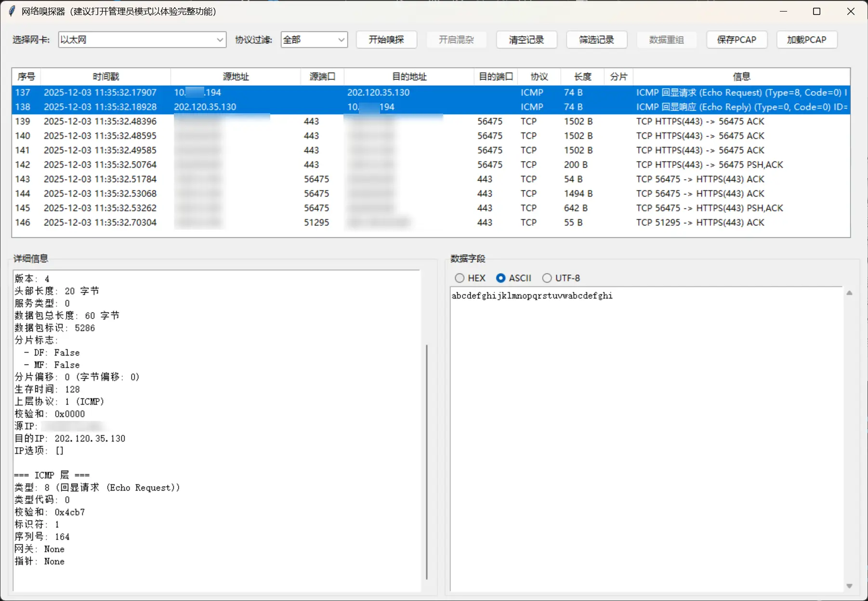Click the 筛选记录 filter button

pyautogui.click(x=596, y=39)
